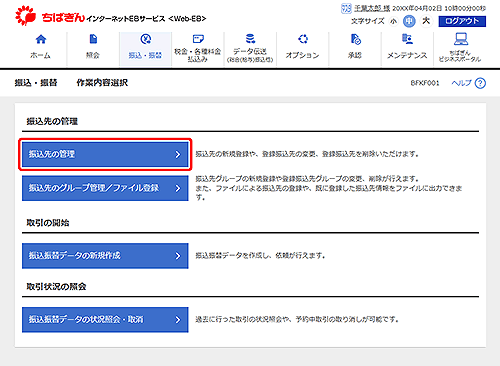Click the 税金・各種料金払込み icon
The width and height of the screenshot is (500, 366).
[x=198, y=39]
